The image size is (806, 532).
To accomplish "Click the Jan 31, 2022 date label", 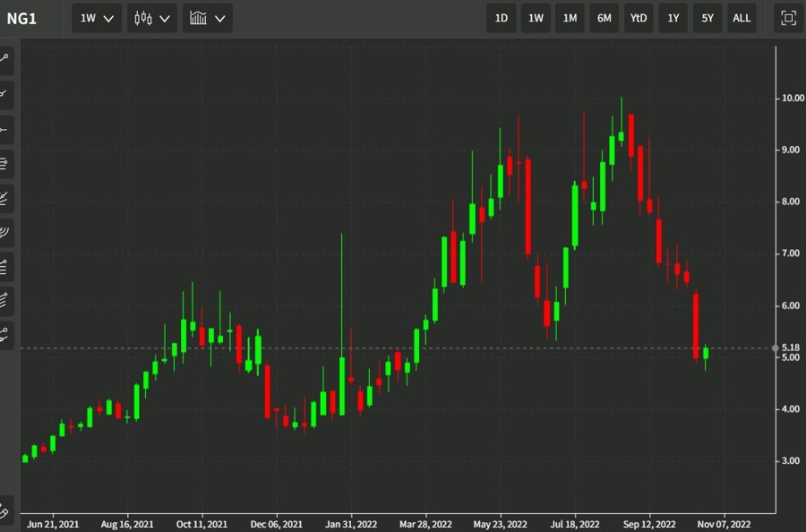I will point(351,524).
